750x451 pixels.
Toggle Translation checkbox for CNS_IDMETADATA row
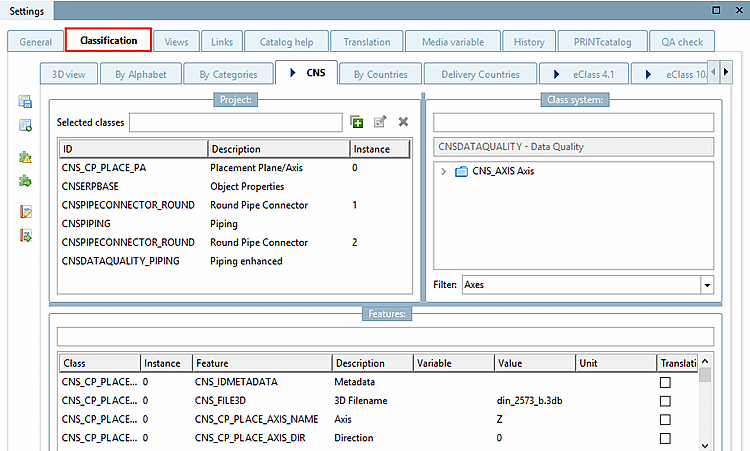pos(665,382)
